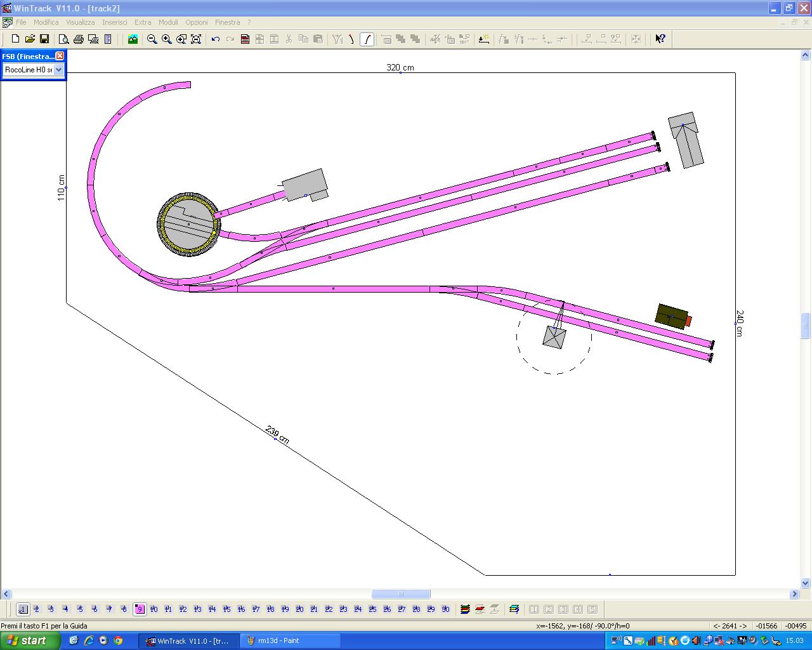812x650 pixels.
Task: Switch to rm13d - Paint taskbar window
Action: click(290, 640)
